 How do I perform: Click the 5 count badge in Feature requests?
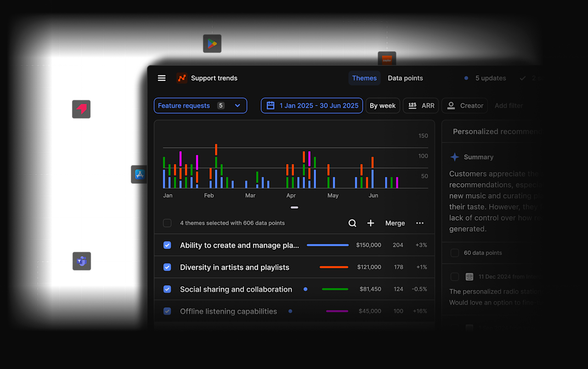[x=221, y=106]
